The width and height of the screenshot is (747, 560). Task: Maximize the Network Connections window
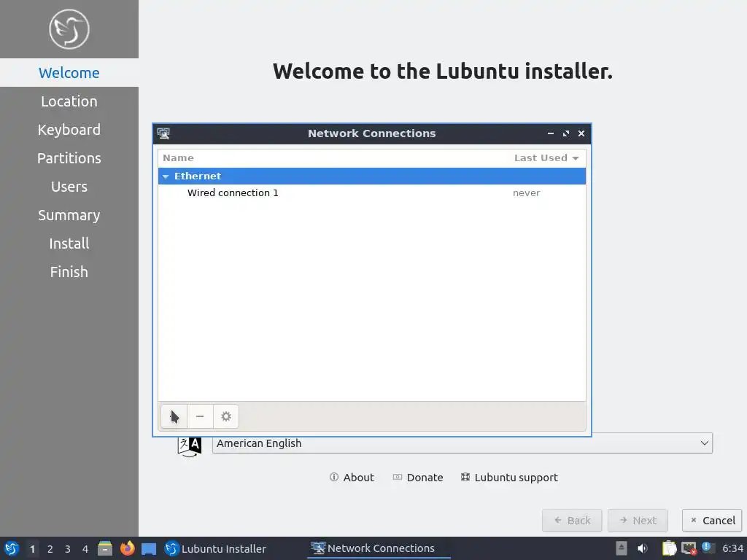coord(566,134)
